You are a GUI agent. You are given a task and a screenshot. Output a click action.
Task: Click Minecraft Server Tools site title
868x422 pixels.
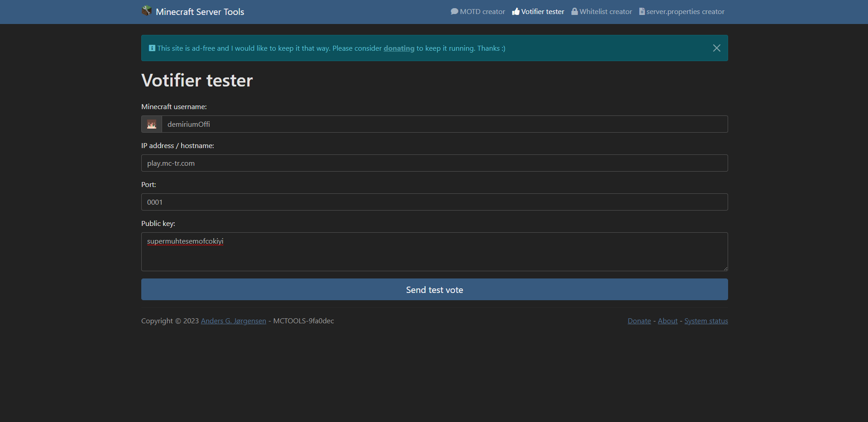200,12
